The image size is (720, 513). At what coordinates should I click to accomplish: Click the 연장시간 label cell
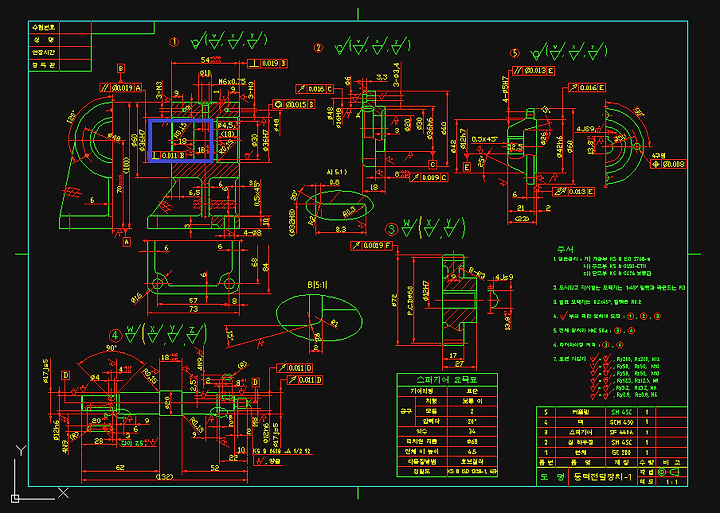44,52
